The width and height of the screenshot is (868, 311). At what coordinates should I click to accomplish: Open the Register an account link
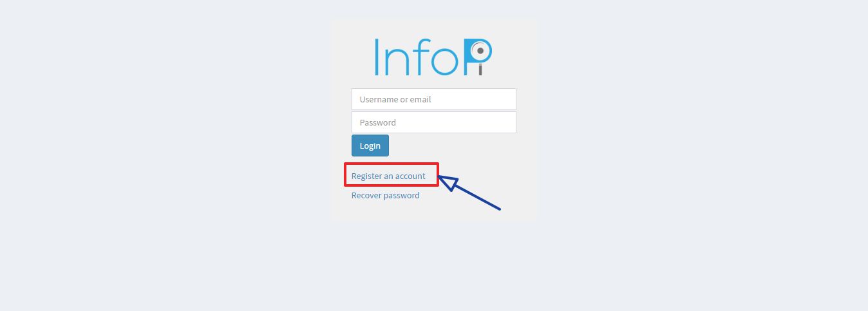pyautogui.click(x=388, y=176)
